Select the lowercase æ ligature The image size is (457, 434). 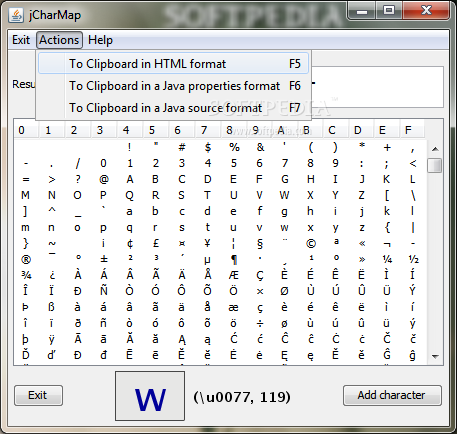pos(234,307)
